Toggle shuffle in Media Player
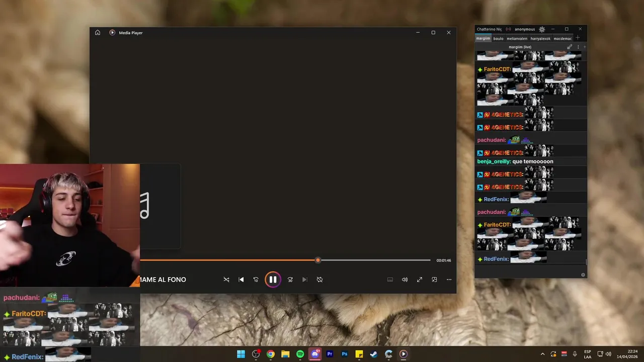The height and width of the screenshot is (362, 644). click(x=226, y=280)
